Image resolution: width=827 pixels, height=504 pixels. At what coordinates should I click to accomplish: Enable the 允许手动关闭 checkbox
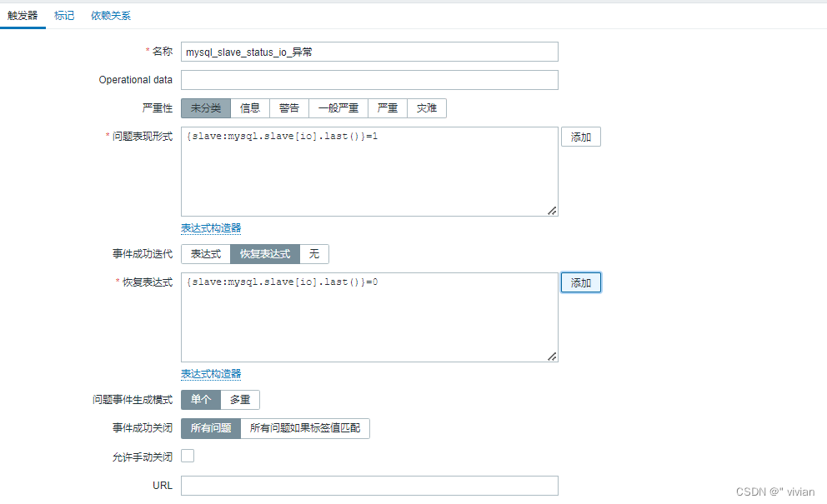coord(188,456)
